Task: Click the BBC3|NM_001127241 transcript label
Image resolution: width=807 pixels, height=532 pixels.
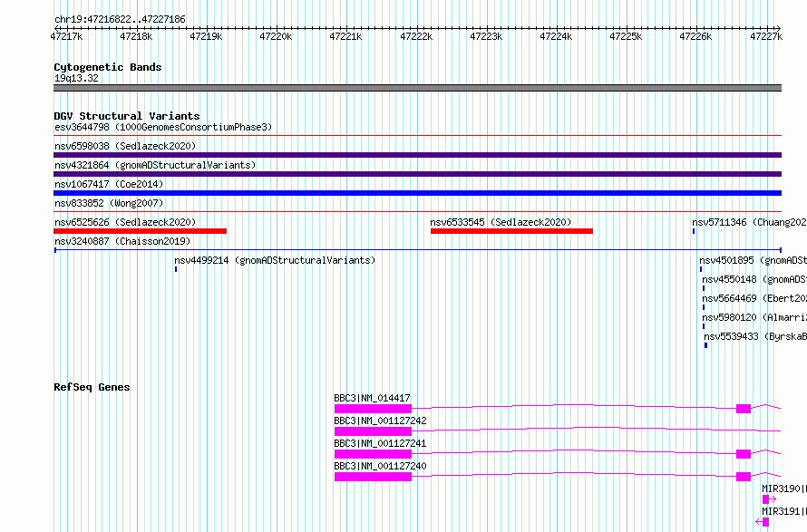Action: (x=380, y=443)
